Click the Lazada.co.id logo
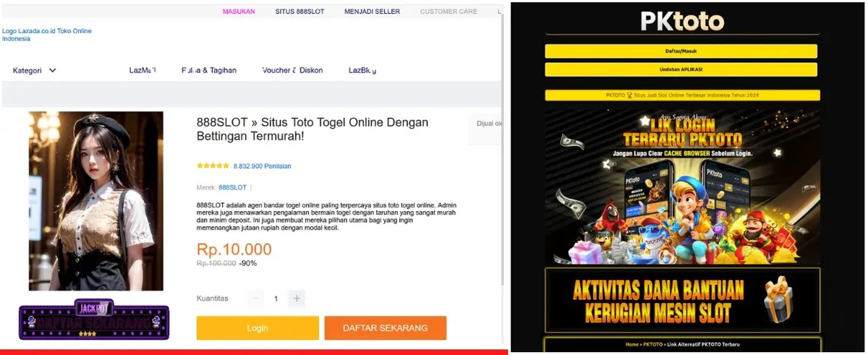The image size is (868, 355). [47, 35]
